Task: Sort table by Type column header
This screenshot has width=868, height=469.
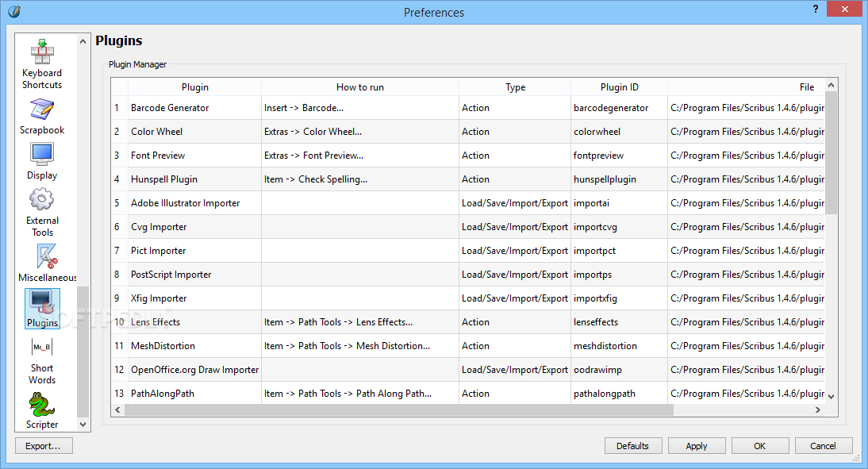Action: tap(515, 87)
